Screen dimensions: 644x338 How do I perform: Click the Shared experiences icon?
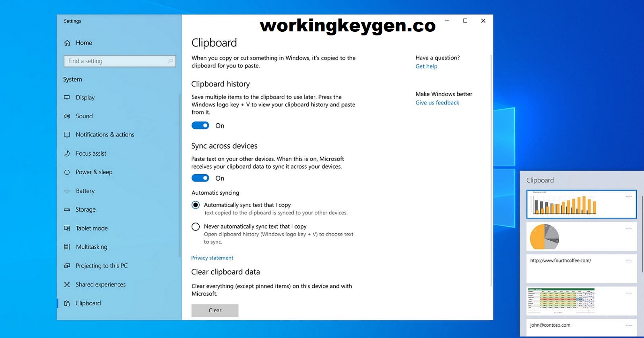coord(67,284)
